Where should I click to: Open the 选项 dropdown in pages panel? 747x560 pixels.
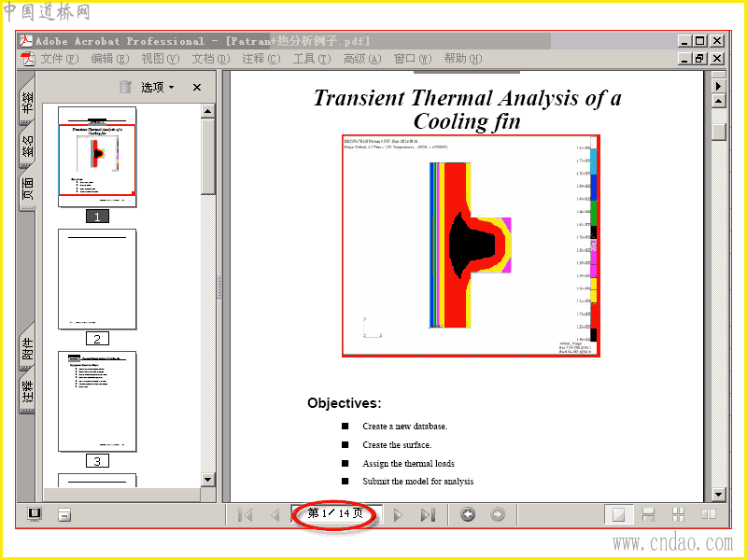157,87
